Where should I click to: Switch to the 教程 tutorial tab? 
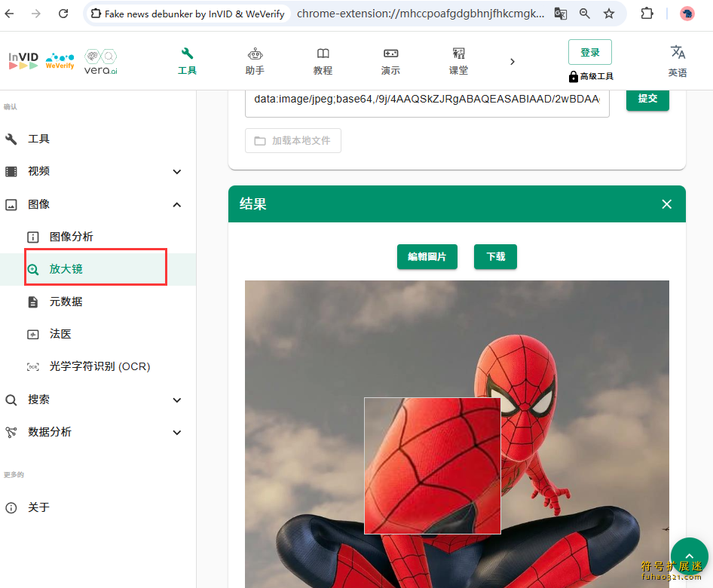pos(323,61)
